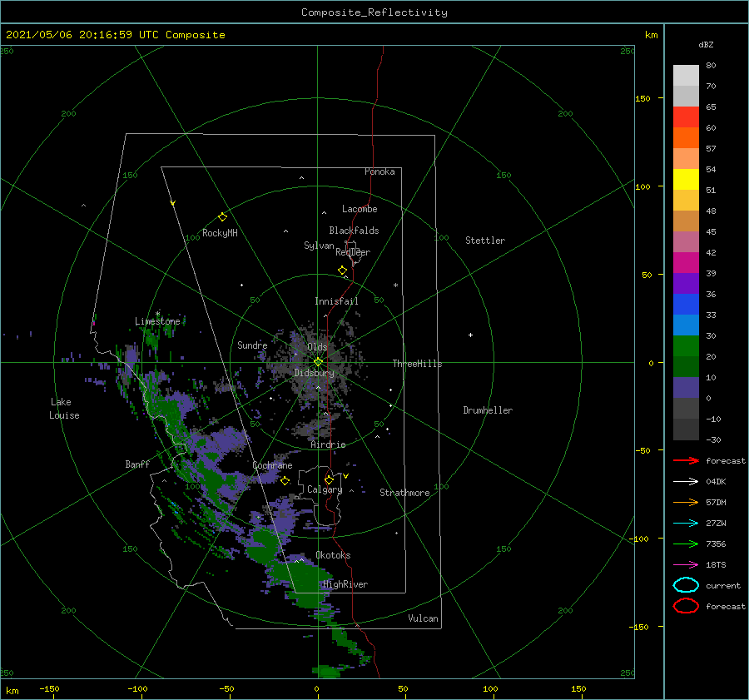This screenshot has height=700, width=749.
Task: Click the yellow diamond marker near RockyMH
Action: pos(222,217)
